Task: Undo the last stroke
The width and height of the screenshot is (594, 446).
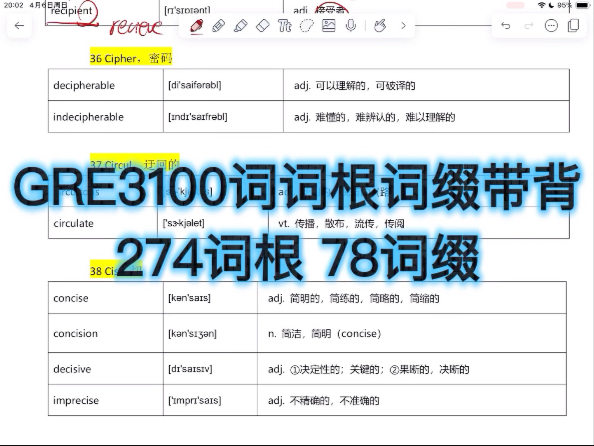Action: pyautogui.click(x=505, y=26)
